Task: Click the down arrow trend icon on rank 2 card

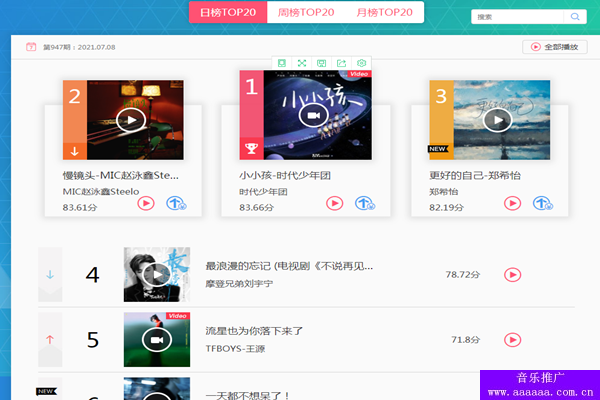Action: (75, 152)
